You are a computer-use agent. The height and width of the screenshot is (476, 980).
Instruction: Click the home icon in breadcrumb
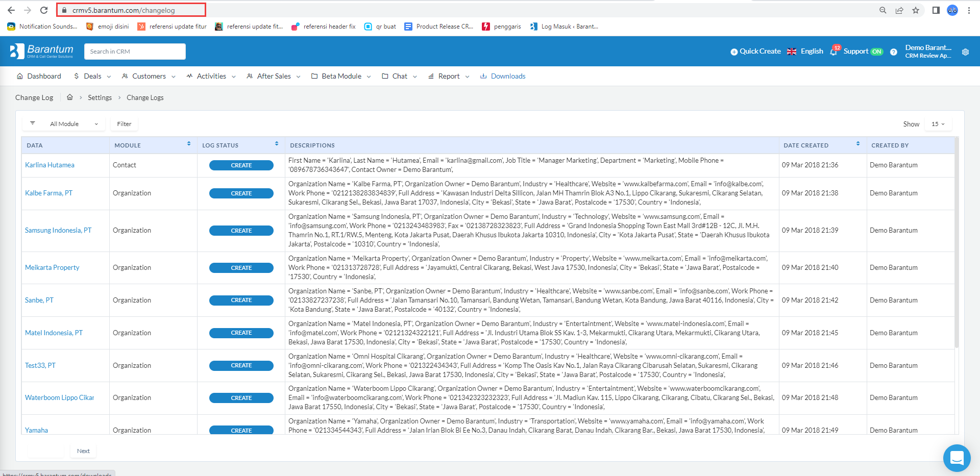click(70, 97)
